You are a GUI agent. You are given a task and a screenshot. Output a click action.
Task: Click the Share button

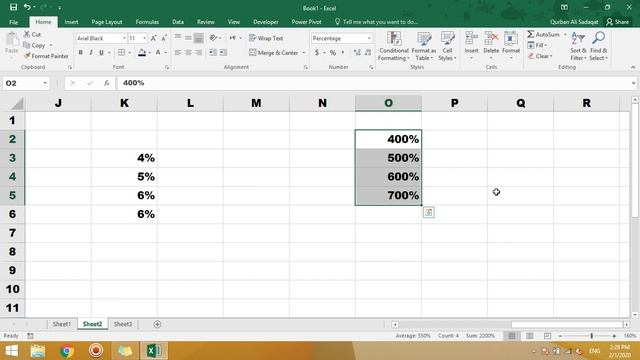coord(618,22)
